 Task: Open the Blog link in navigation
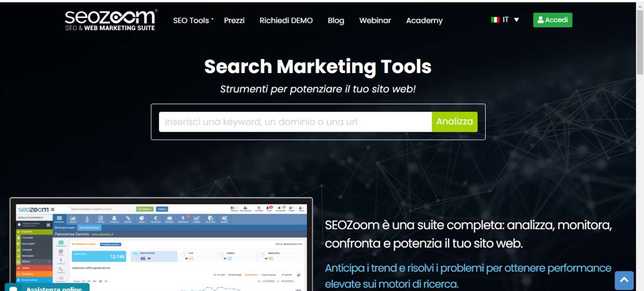336,20
